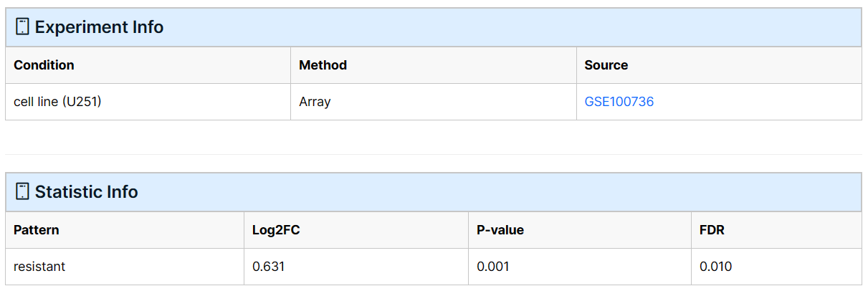The height and width of the screenshot is (291, 868).
Task: Click the Statistic Info blue header bar
Action: tap(434, 192)
